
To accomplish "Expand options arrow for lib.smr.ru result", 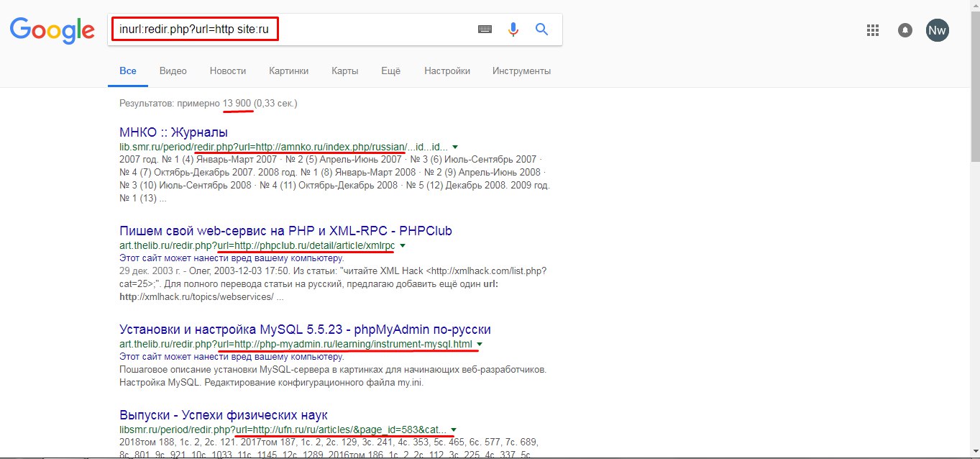I will tap(455, 147).
